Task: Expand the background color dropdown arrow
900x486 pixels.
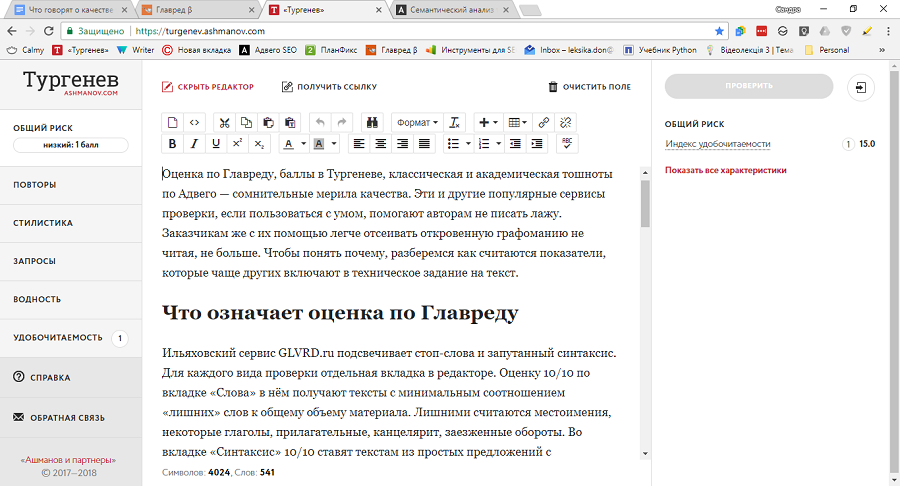Action: [x=334, y=144]
